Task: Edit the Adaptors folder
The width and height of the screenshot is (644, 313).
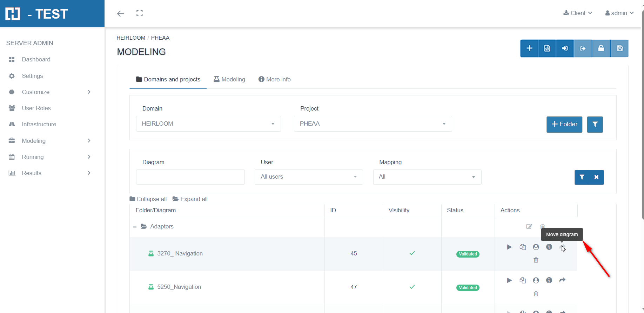Action: (x=529, y=227)
